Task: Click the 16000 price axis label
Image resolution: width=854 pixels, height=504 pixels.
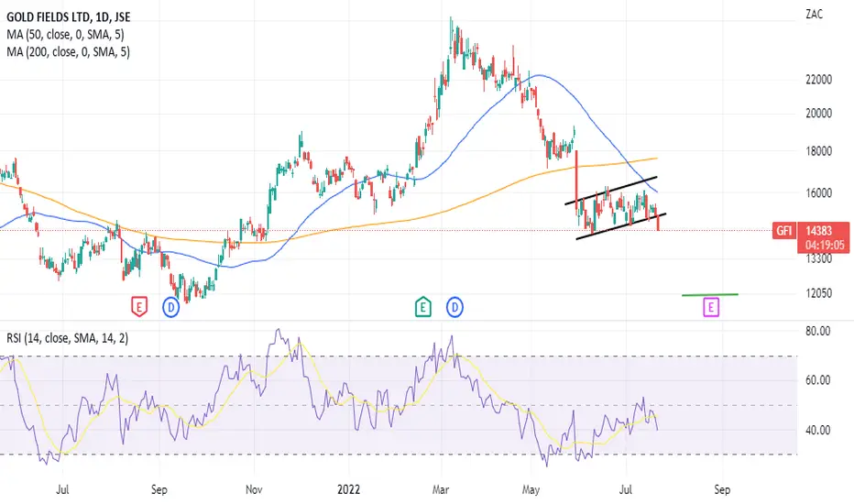Action: (x=818, y=192)
